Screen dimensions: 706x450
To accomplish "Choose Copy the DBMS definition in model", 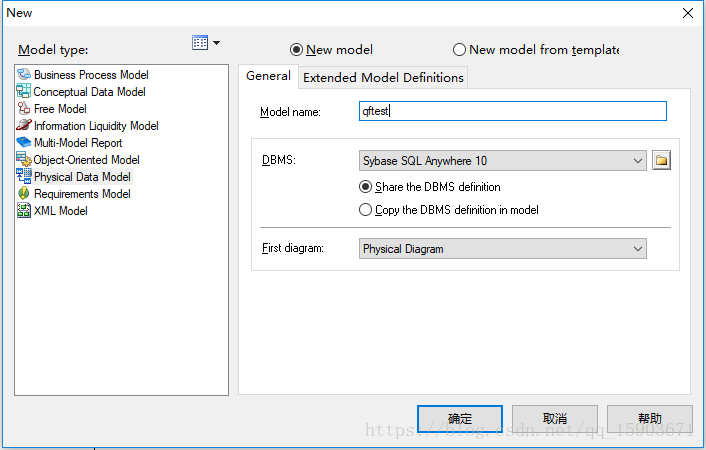I will click(366, 210).
